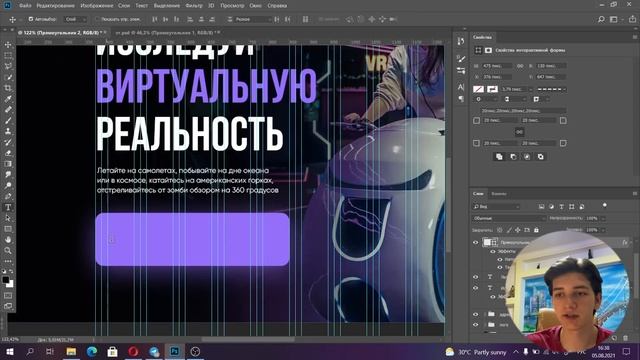The image size is (640, 360).
Task: Switch to the second document tab at 46.2%
Action: 167,32
